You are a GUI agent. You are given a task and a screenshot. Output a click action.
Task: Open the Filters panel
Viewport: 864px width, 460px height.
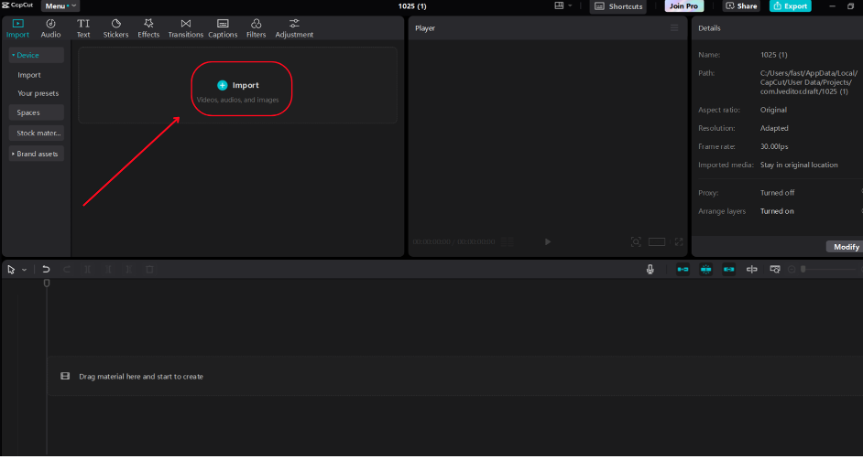tap(256, 28)
